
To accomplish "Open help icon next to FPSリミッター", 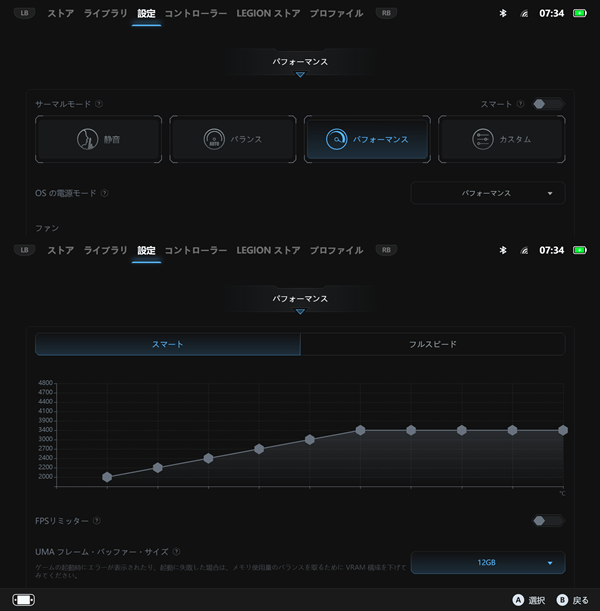I will (97, 521).
